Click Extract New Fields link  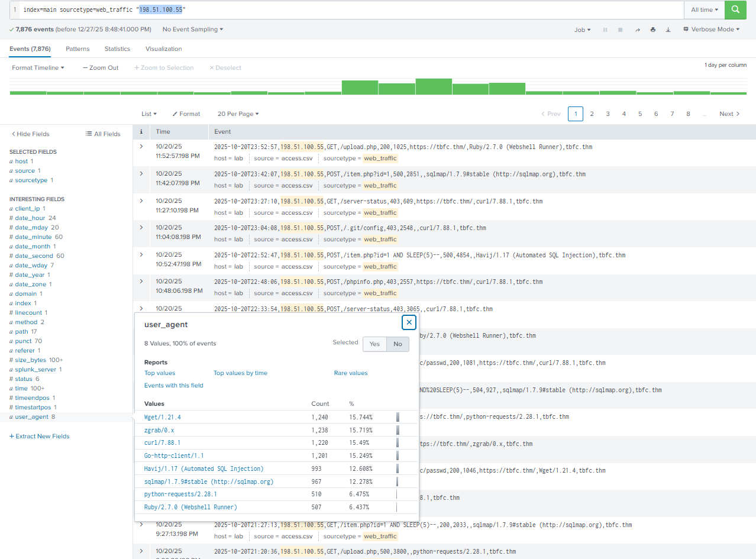coord(40,437)
